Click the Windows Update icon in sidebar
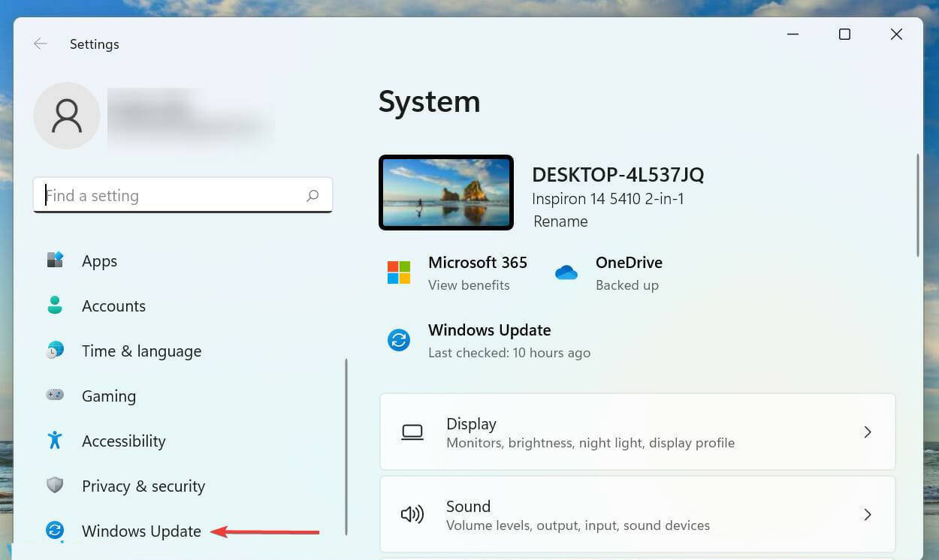 pyautogui.click(x=55, y=531)
